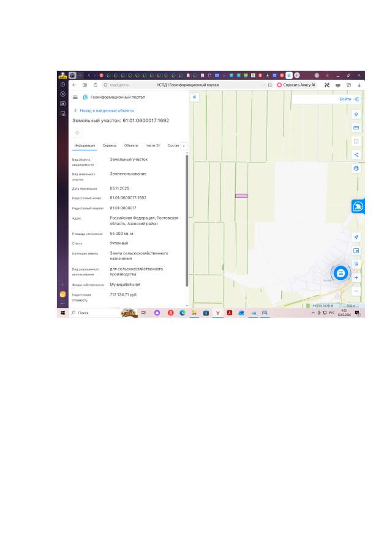The width and height of the screenshot is (392, 555).
Task: Click the status value Учтенный
Action: pos(119,243)
